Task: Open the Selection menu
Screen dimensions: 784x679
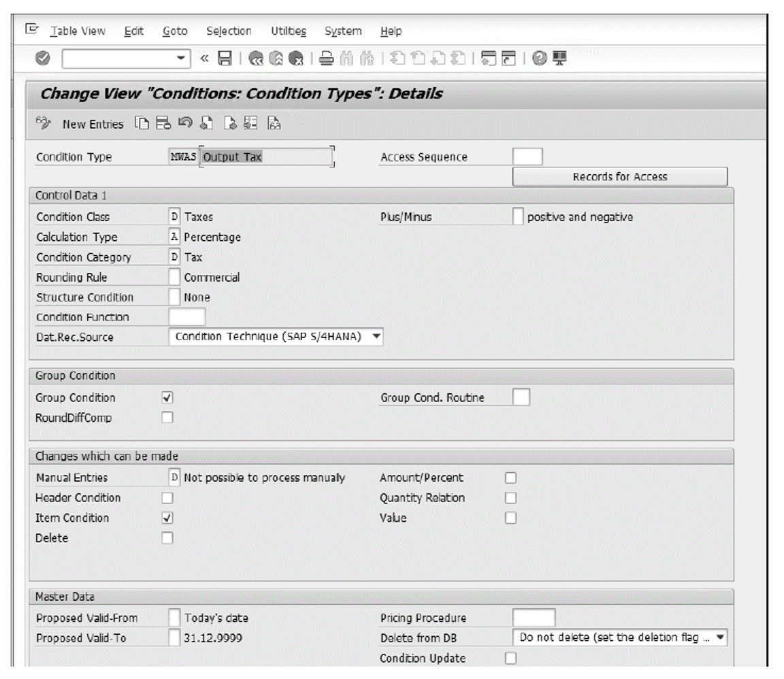Action: tap(229, 31)
